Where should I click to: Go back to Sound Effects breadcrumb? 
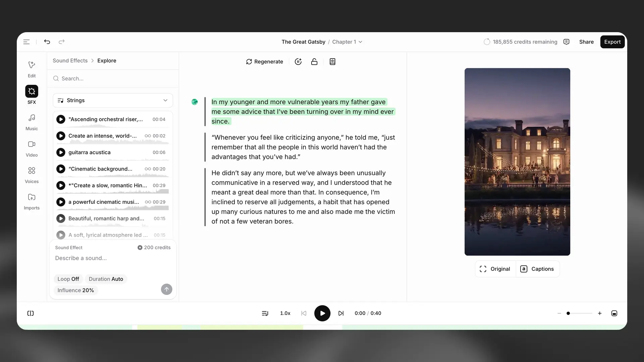[x=70, y=61]
